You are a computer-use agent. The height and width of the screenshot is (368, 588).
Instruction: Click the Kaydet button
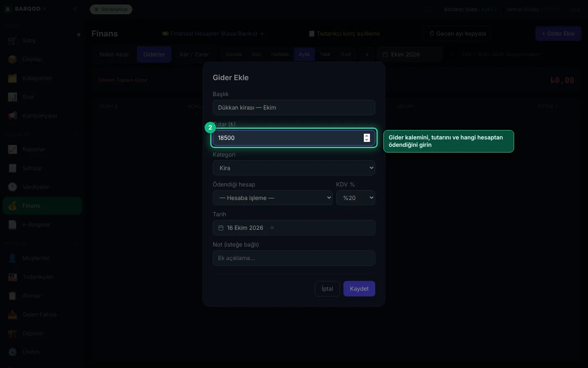coord(359,289)
